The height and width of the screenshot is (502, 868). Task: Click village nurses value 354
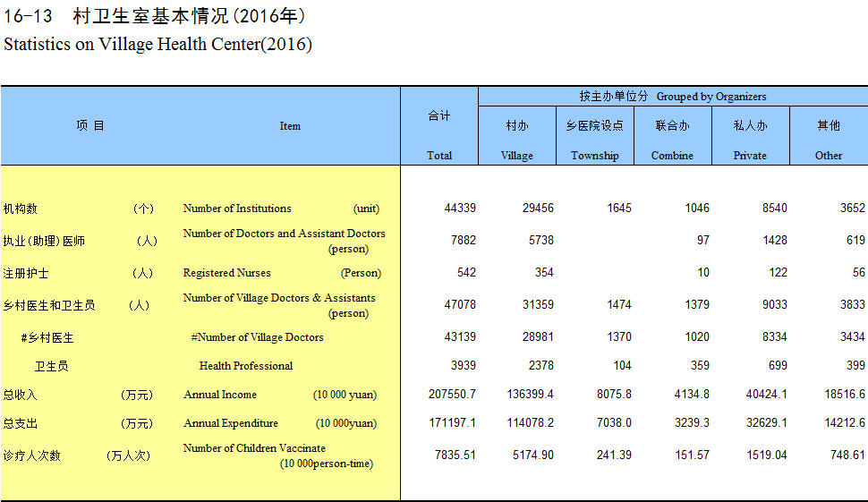click(544, 272)
